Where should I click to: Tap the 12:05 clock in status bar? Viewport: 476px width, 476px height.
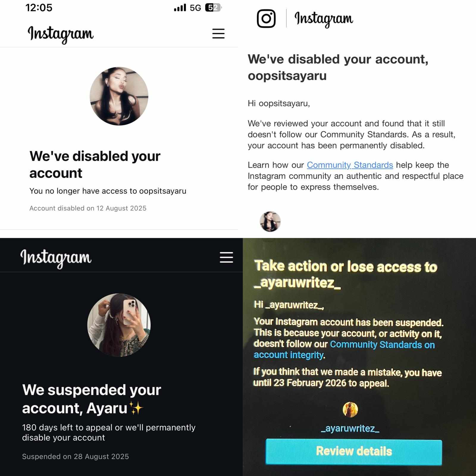(39, 8)
